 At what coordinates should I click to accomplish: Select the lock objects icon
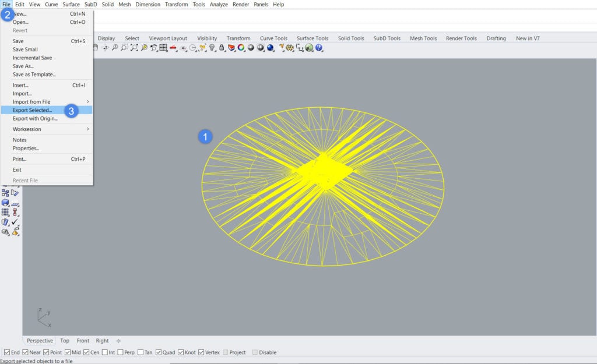221,49
